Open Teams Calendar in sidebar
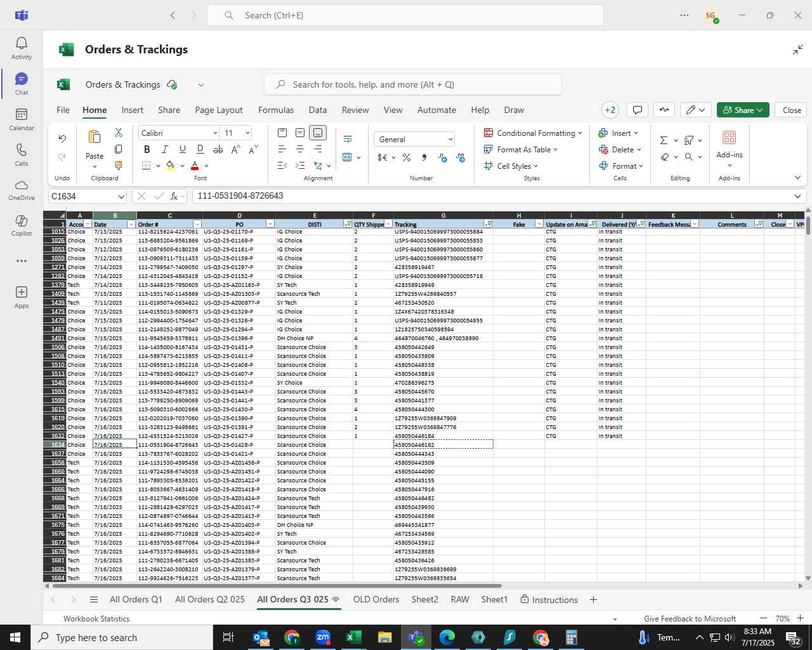The width and height of the screenshot is (812, 650). click(21, 119)
